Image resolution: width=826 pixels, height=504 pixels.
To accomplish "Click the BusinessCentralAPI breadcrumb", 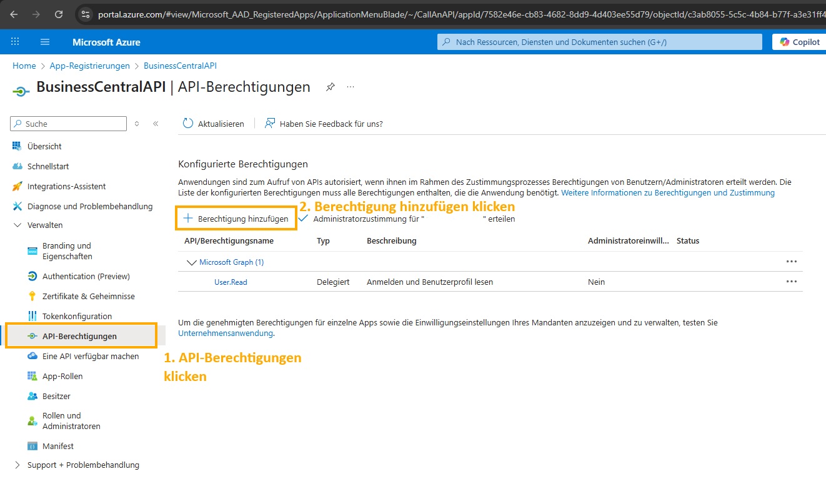I will click(180, 66).
